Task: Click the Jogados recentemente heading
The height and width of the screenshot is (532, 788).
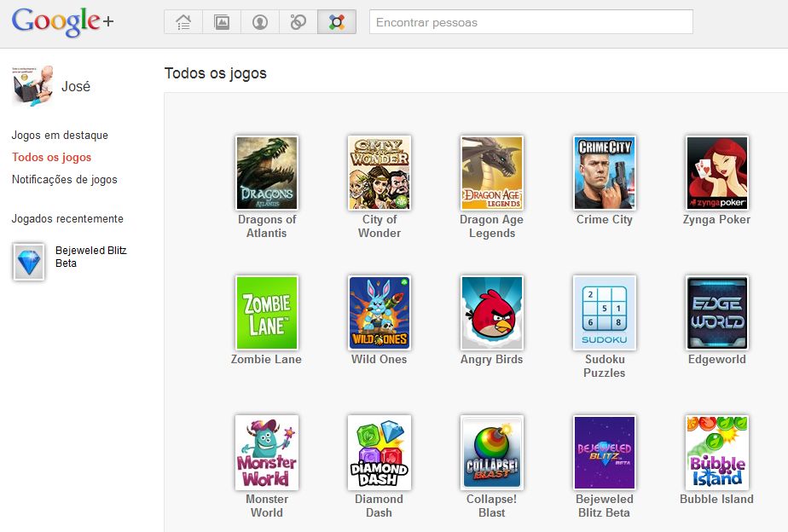Action: click(x=67, y=218)
